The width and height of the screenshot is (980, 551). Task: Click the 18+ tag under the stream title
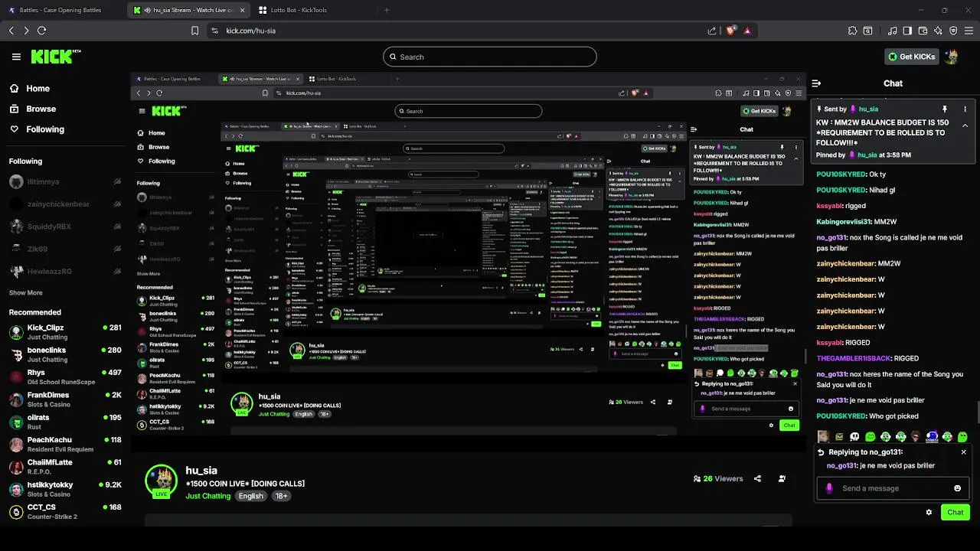281,496
